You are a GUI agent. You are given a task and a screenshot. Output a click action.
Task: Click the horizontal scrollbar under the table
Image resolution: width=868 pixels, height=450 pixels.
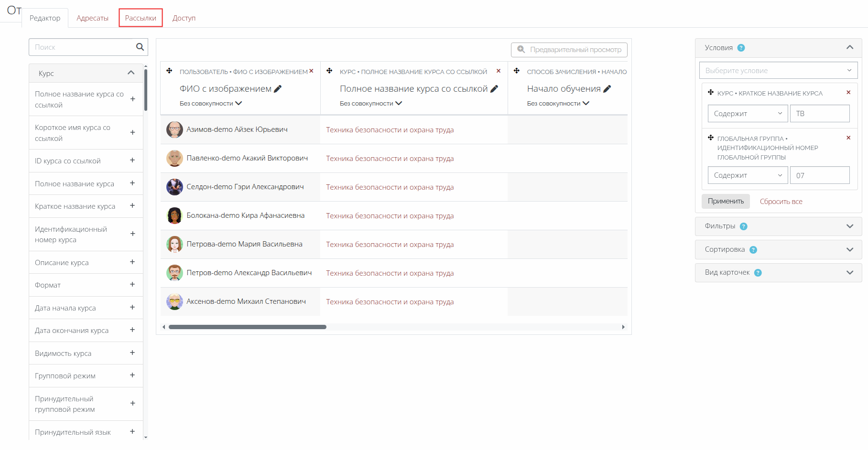248,327
